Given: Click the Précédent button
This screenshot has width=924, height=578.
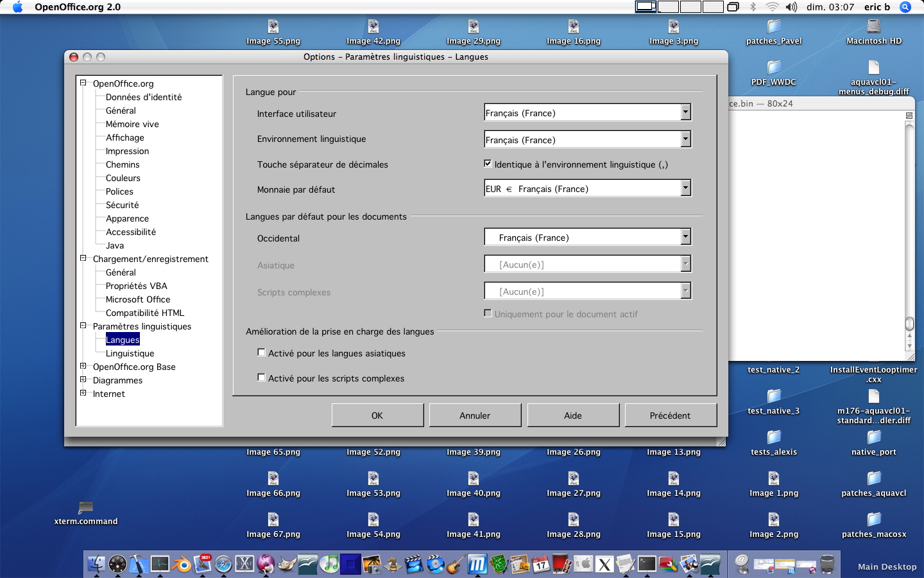Looking at the screenshot, I should click(671, 416).
